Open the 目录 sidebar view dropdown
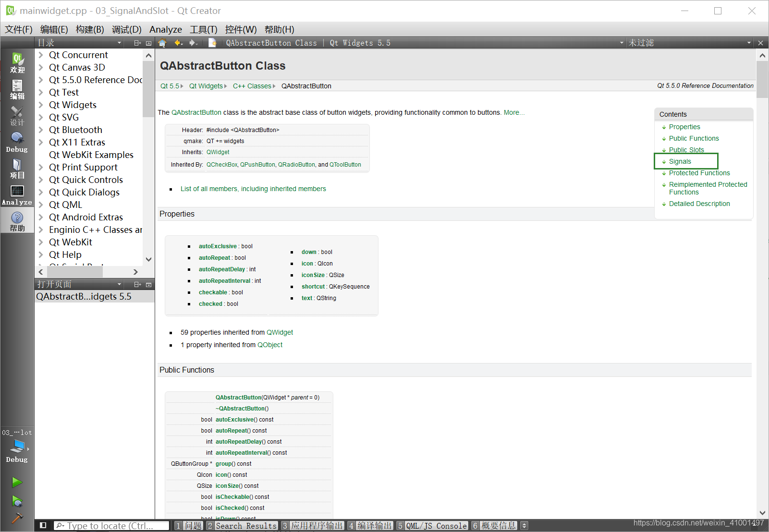 coord(80,43)
